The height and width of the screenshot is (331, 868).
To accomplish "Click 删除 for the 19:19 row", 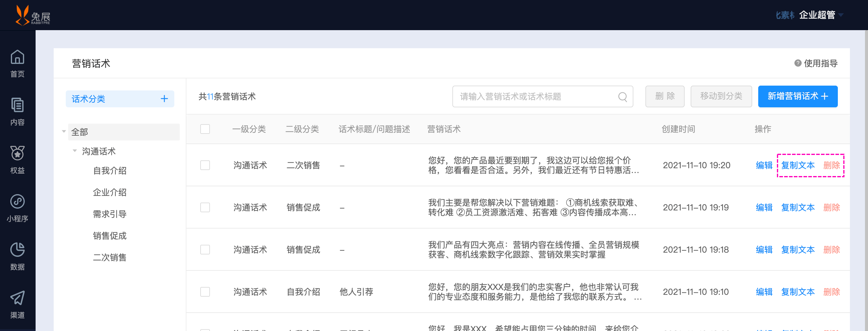I will [x=831, y=207].
